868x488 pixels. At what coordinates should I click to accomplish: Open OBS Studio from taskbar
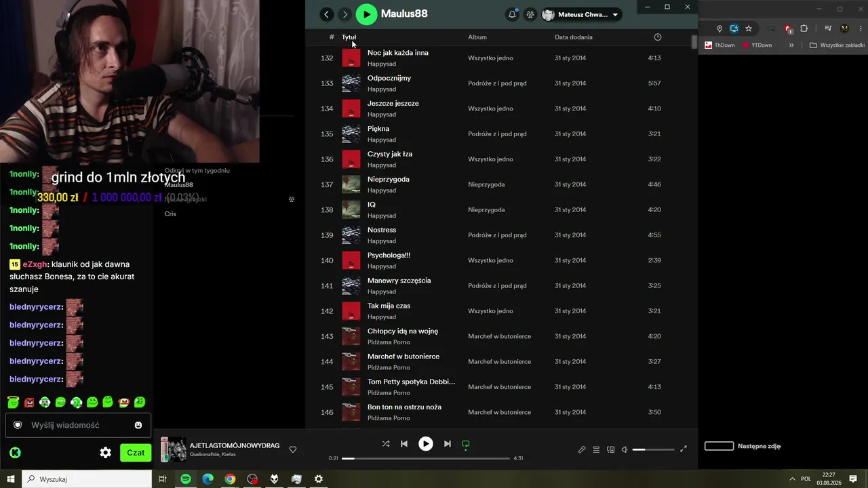252,479
